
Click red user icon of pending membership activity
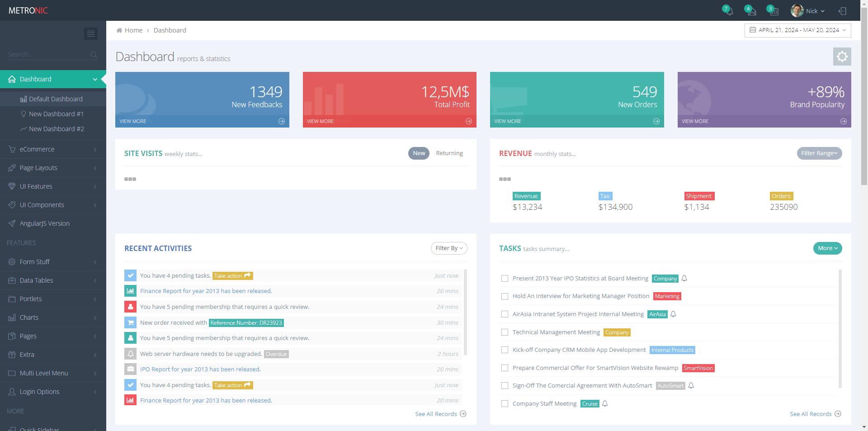[x=130, y=307]
